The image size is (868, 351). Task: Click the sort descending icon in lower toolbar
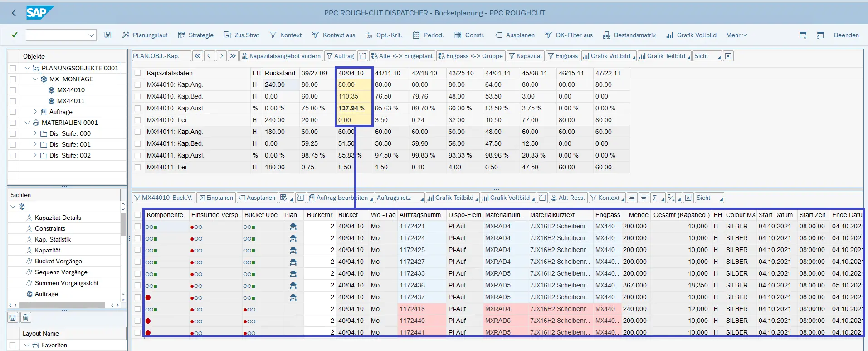pyautogui.click(x=644, y=198)
